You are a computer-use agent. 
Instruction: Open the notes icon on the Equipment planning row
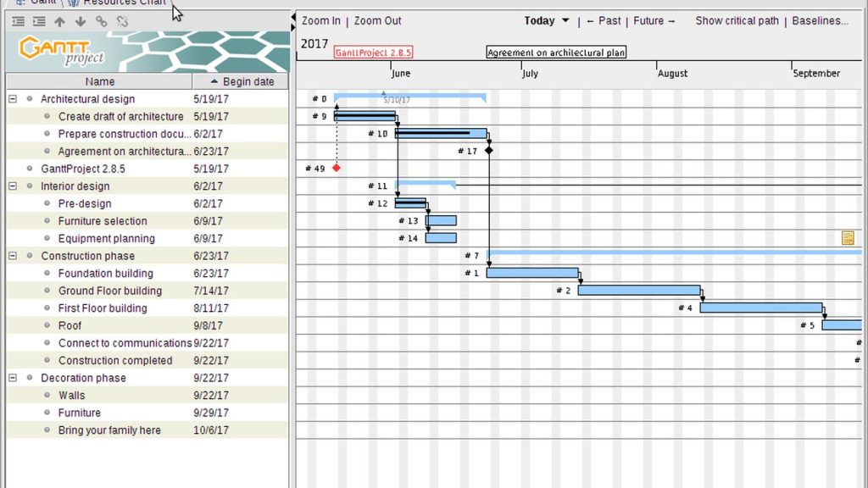[848, 238]
